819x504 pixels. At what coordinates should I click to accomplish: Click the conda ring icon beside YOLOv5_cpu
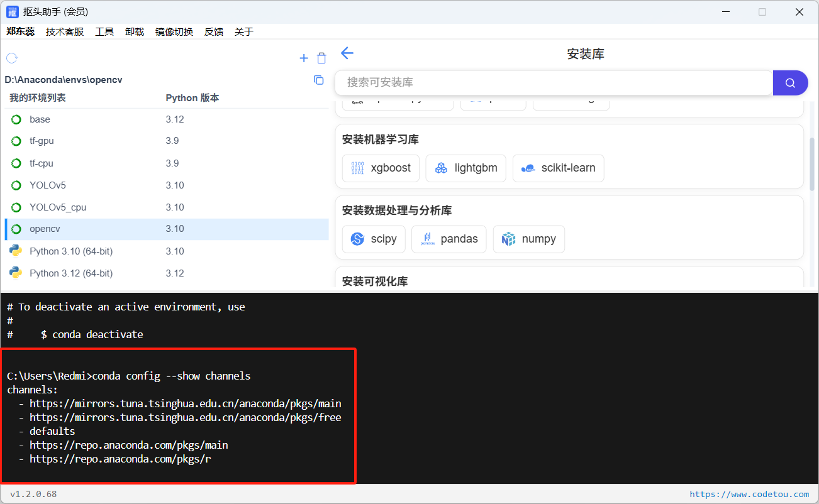pyautogui.click(x=16, y=207)
